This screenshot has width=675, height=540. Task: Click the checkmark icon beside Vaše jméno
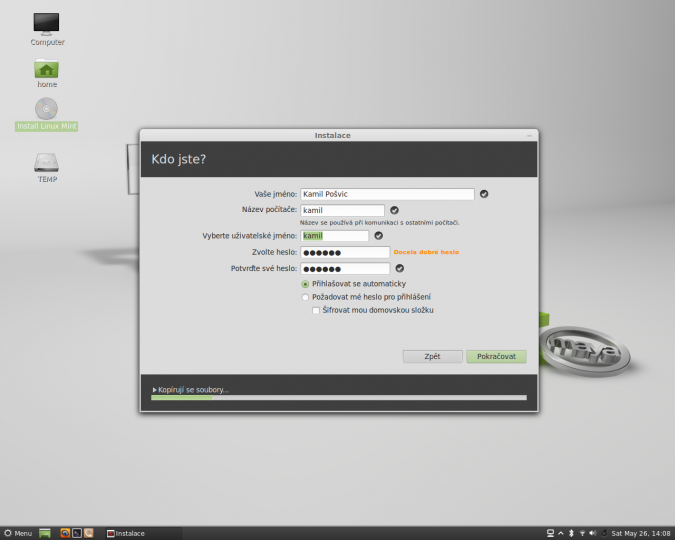pyautogui.click(x=484, y=194)
